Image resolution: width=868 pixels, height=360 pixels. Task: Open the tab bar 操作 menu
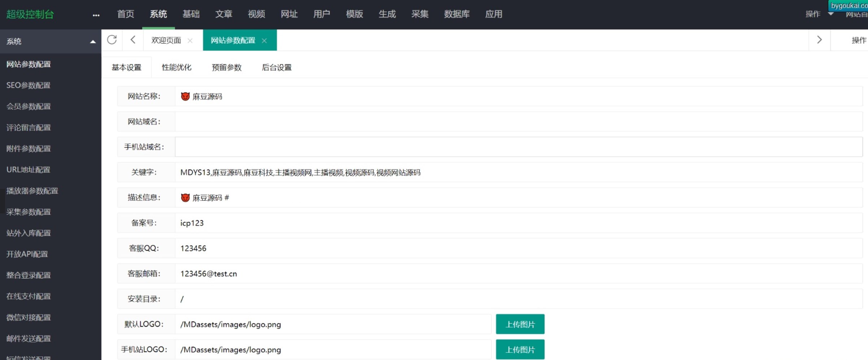tap(859, 40)
